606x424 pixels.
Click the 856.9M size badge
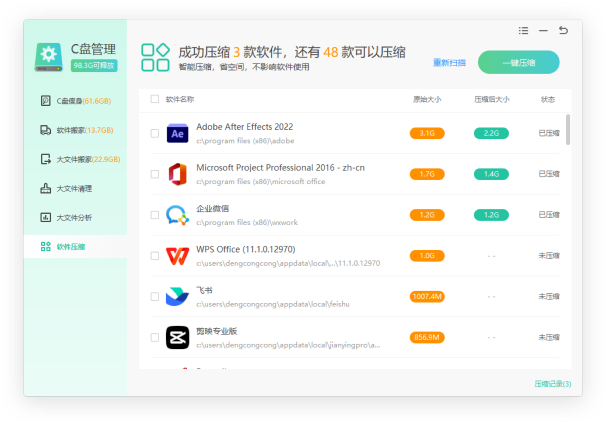(427, 337)
